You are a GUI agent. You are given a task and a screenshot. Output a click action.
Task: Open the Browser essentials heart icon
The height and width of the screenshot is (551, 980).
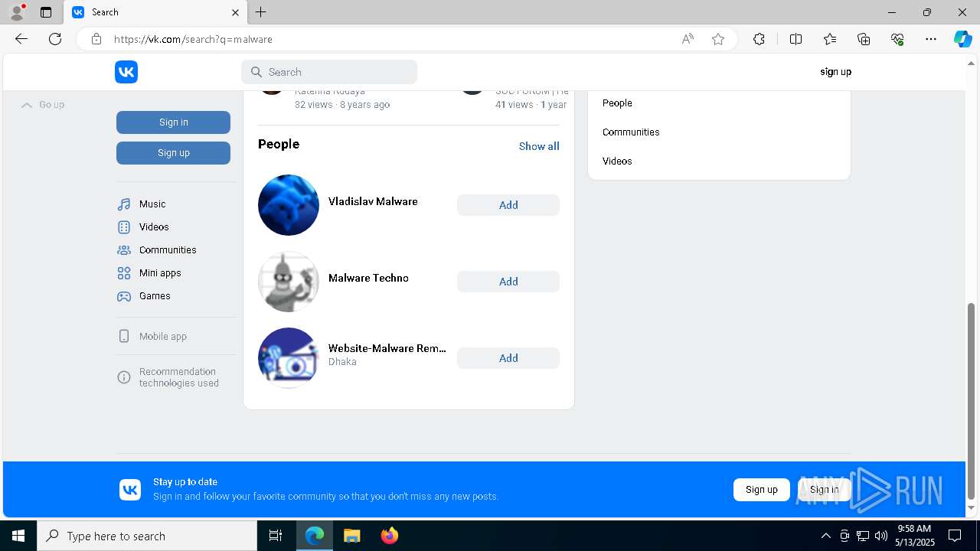[897, 39]
